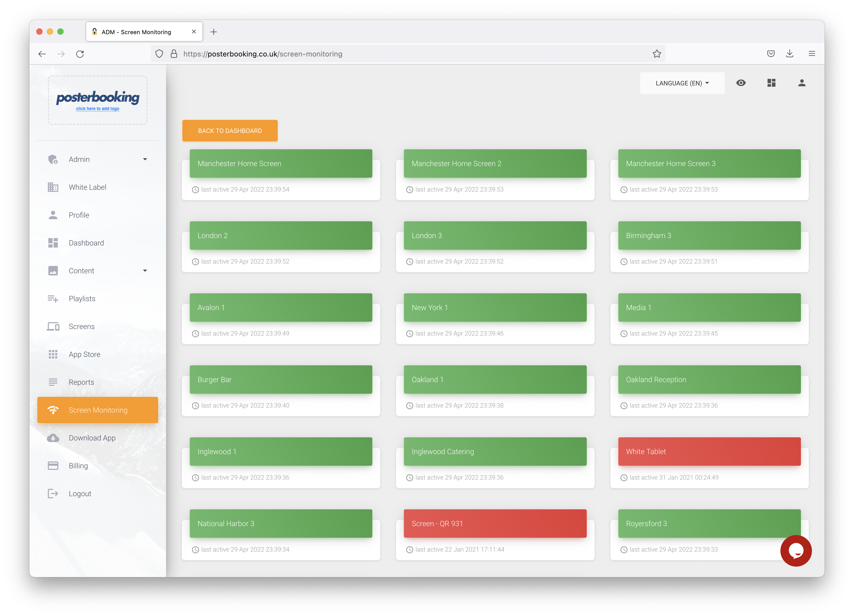Expand the Content submenu arrow

point(145,271)
